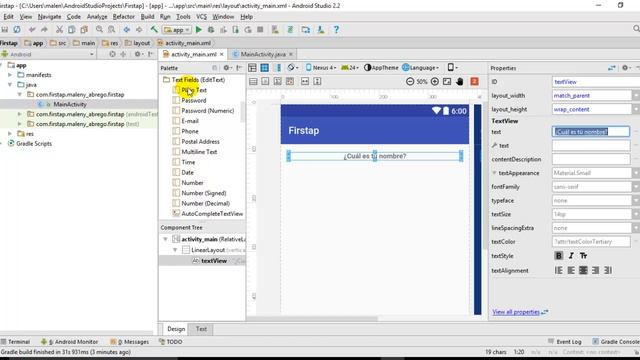
Task: Click the ID input field
Action: pos(596,82)
